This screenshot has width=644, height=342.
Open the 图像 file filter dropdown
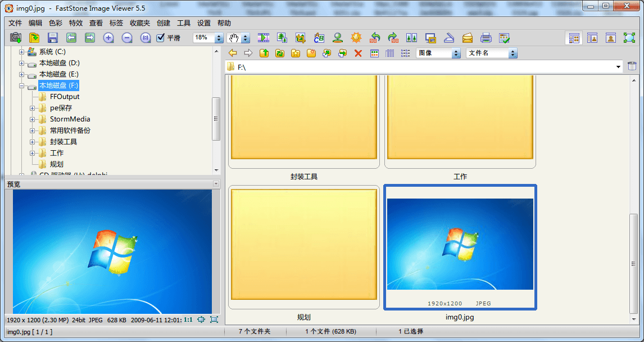tap(456, 53)
